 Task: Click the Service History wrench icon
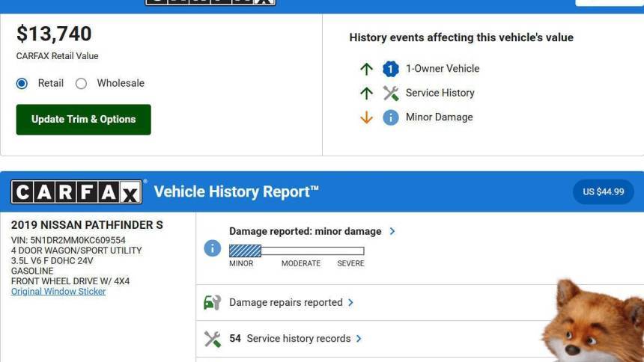pyautogui.click(x=391, y=93)
